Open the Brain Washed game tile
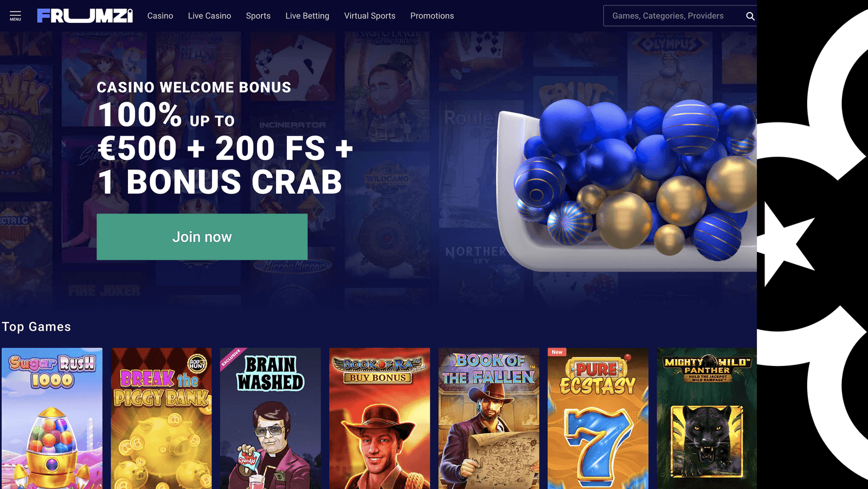This screenshot has width=868, height=489. point(270,419)
